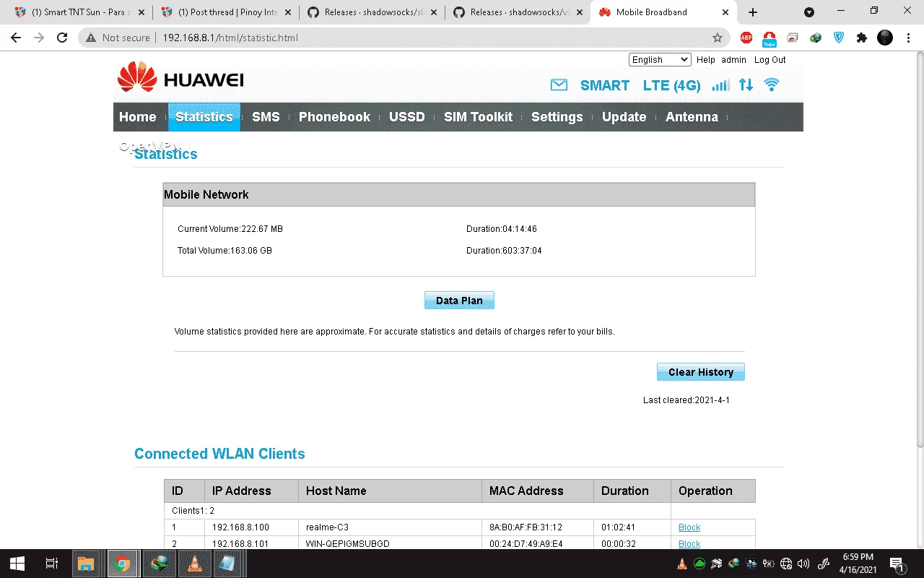Open the SMS menu

click(266, 117)
